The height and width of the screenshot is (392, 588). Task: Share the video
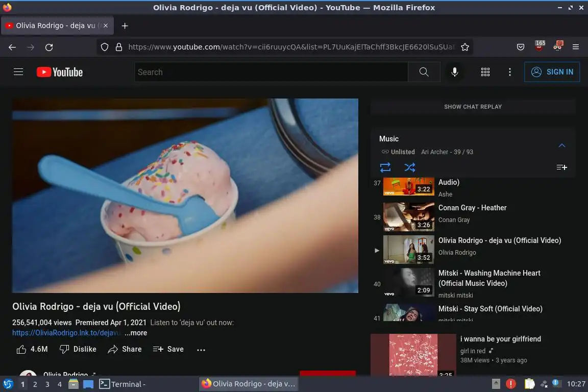point(125,349)
